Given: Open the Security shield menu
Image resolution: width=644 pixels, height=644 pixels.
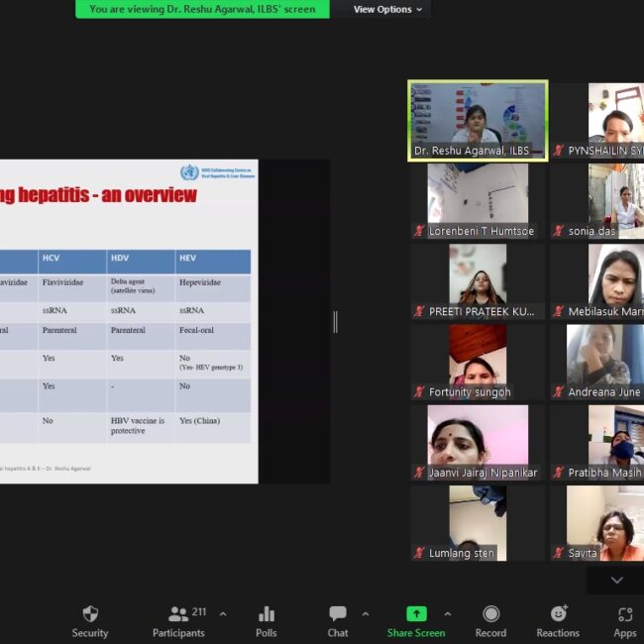Looking at the screenshot, I should [x=90, y=621].
